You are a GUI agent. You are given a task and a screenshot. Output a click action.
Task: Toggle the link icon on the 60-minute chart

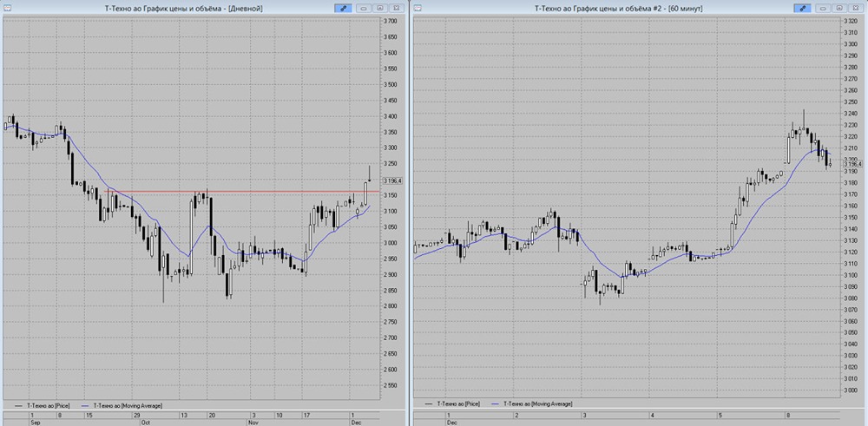tap(800, 7)
